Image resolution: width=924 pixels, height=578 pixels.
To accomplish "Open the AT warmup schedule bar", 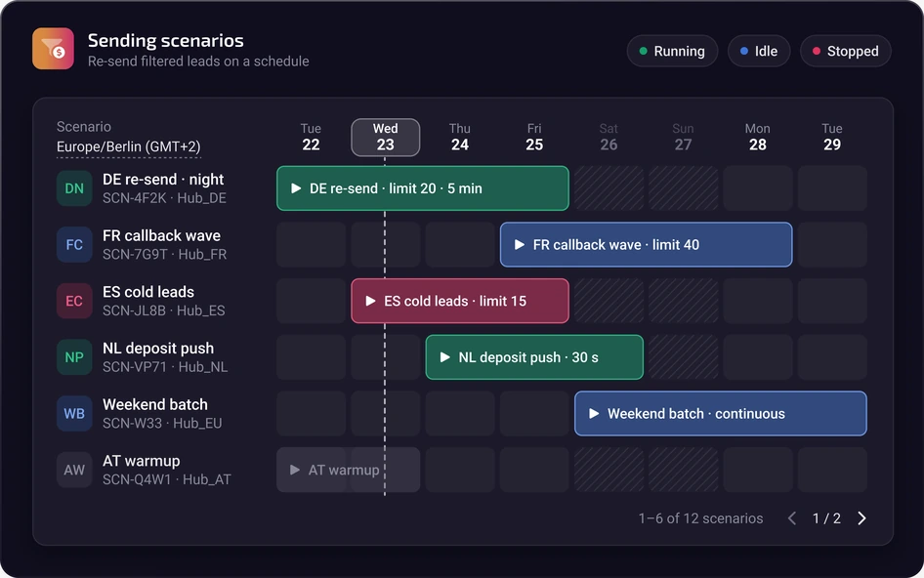I will [x=349, y=470].
